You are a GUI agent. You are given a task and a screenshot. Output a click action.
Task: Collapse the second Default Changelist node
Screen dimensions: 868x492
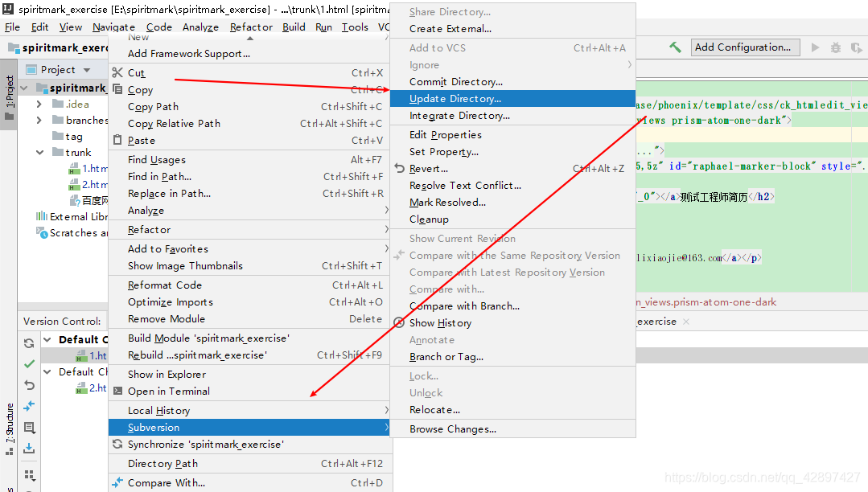pos(47,372)
